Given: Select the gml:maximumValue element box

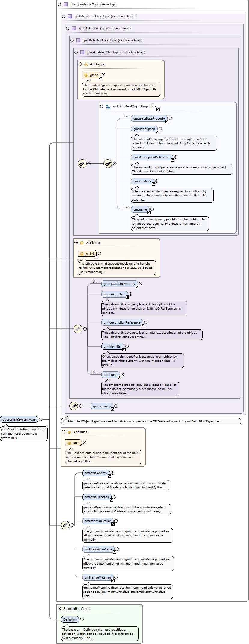Looking at the screenshot, I should (x=98, y=550).
